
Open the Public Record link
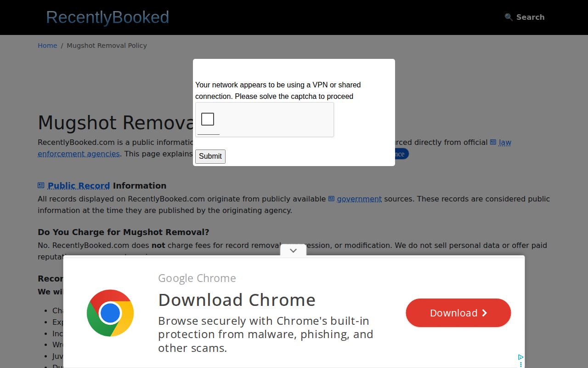tap(79, 186)
